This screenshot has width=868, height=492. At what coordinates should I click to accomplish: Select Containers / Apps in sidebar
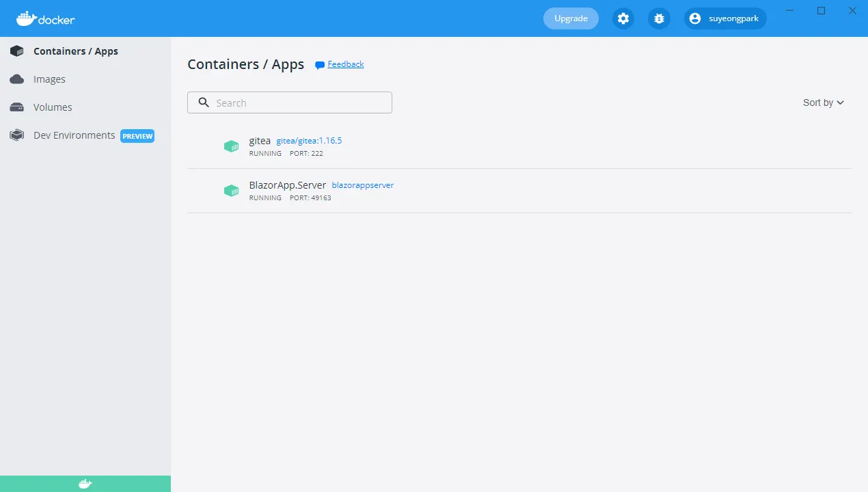coord(75,51)
